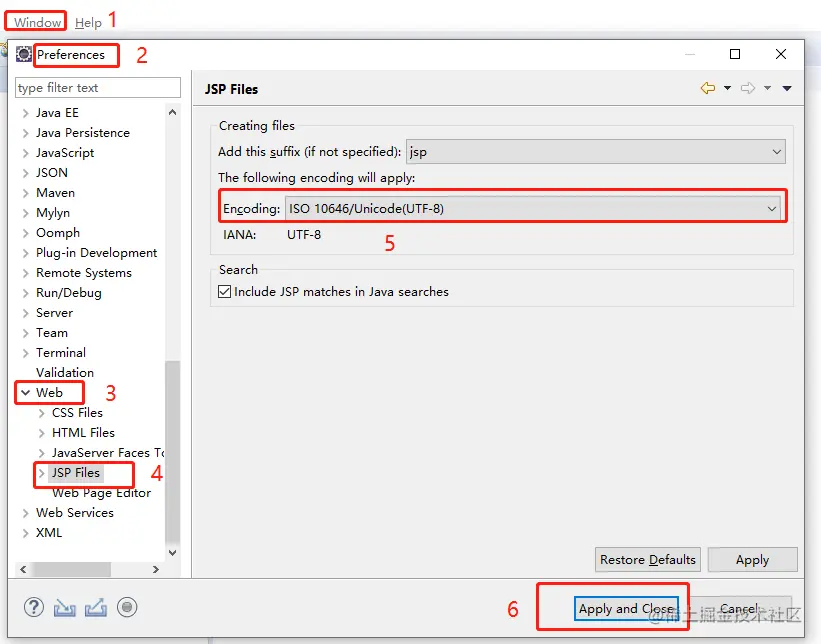Viewport: 821px width, 644px height.
Task: Select the Validation preferences item
Action: [x=65, y=373]
